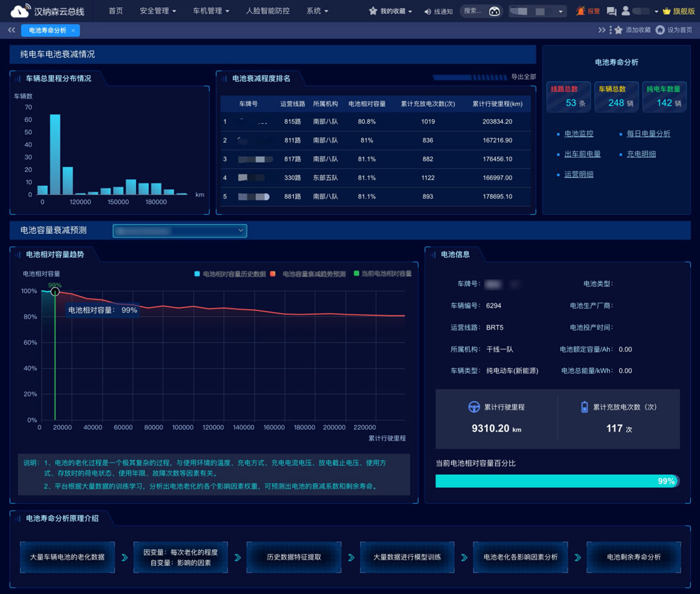The height and width of the screenshot is (594, 700).
Task: Open the 人脸智能防控 menu item
Action: (x=268, y=11)
